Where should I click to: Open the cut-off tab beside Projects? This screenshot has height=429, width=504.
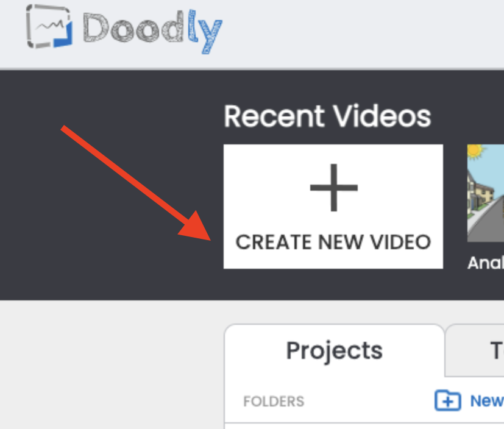click(x=475, y=350)
